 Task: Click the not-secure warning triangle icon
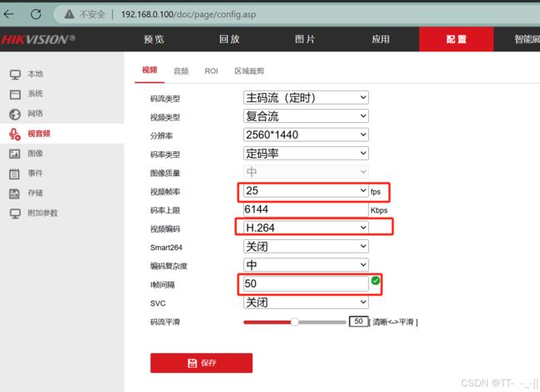(x=69, y=14)
